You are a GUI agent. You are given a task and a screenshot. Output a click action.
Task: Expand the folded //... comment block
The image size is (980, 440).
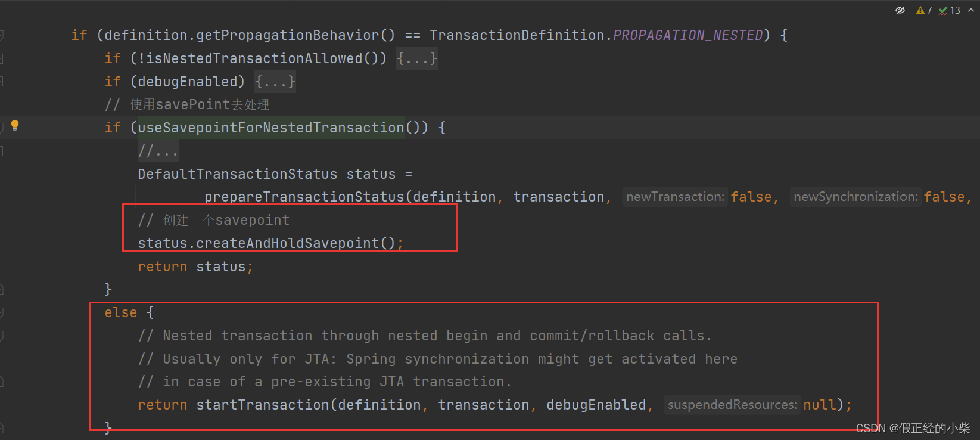(x=158, y=151)
